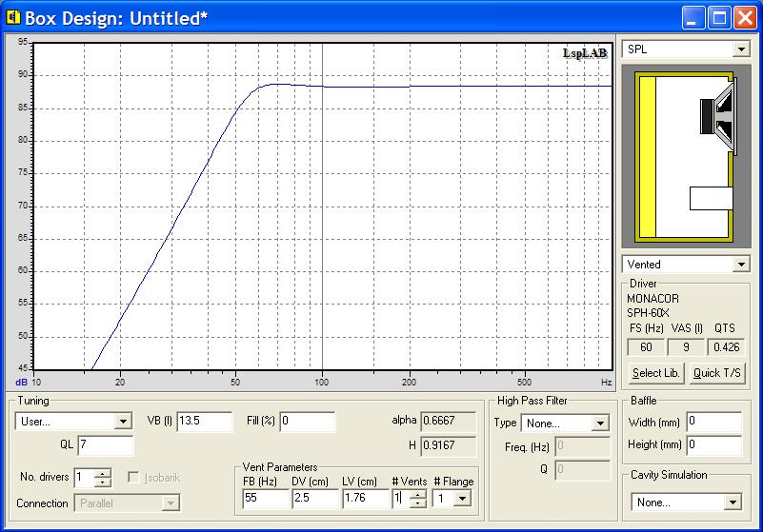Open the SPL graph type dropdown

[741, 49]
